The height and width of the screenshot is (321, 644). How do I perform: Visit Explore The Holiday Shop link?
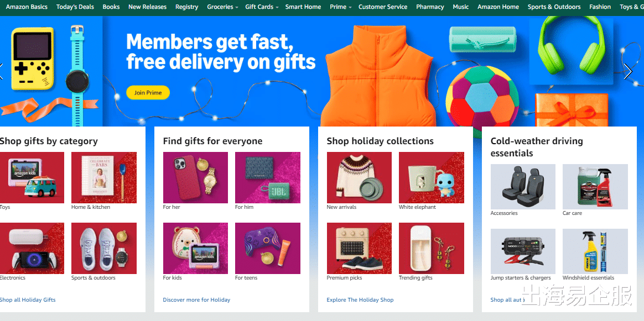(x=360, y=299)
